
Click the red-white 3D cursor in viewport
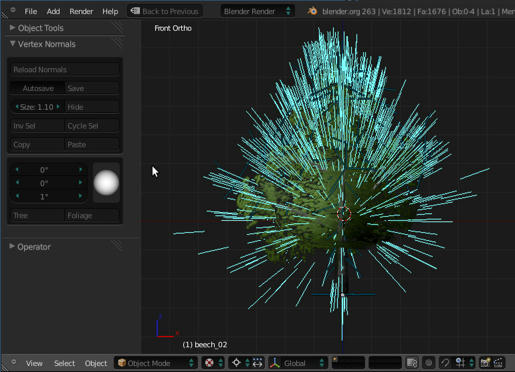(343, 214)
